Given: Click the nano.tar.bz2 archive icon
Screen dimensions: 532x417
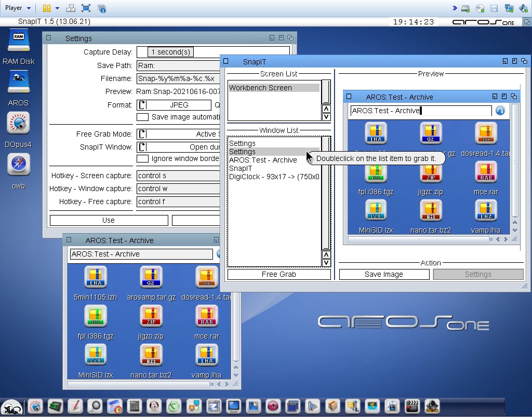Looking at the screenshot, I should click(151, 355).
